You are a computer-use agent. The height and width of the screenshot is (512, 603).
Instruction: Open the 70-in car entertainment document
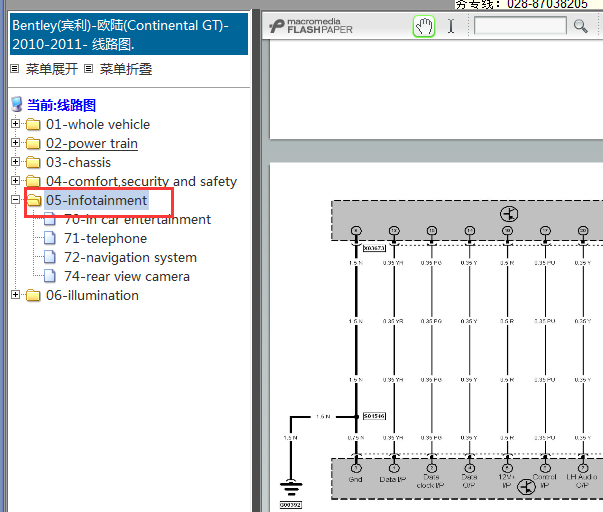point(137,219)
